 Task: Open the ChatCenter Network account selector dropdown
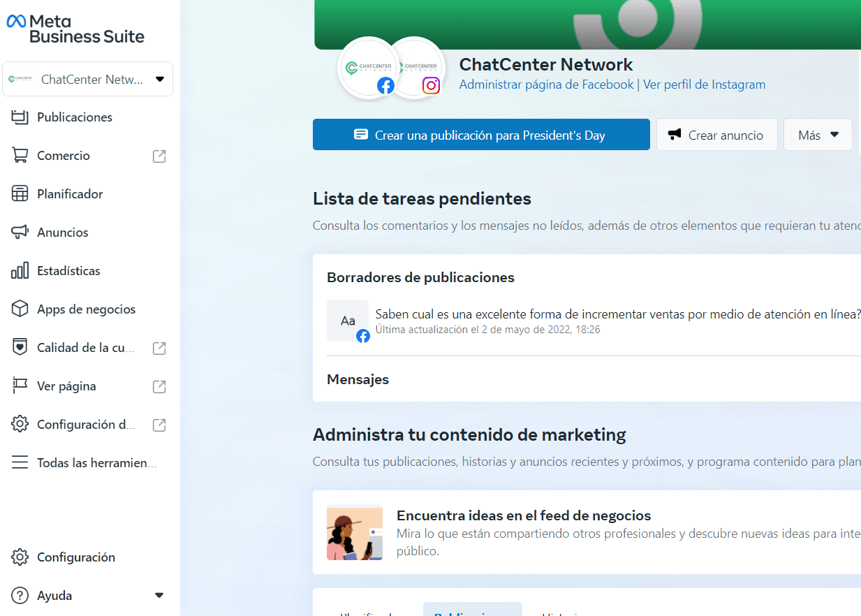[x=88, y=79]
